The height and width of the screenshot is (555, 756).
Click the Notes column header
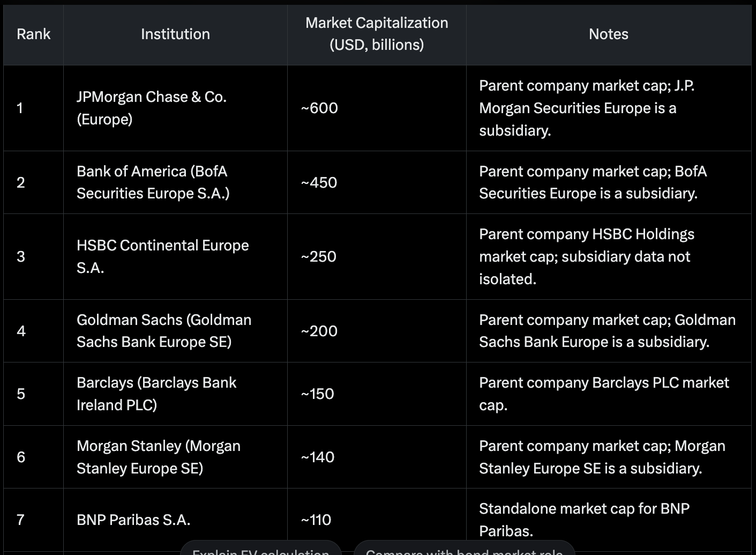pyautogui.click(x=609, y=34)
